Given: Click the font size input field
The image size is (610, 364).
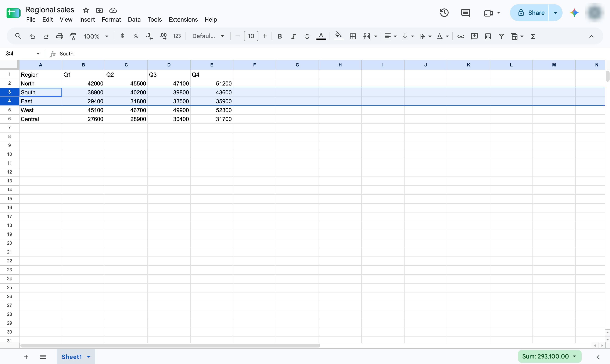Looking at the screenshot, I should [x=251, y=36].
